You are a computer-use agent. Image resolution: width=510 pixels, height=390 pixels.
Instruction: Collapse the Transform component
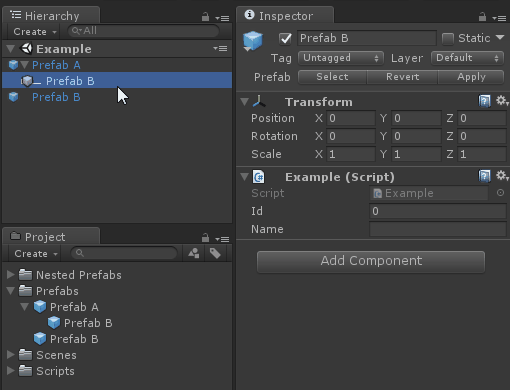(x=244, y=102)
